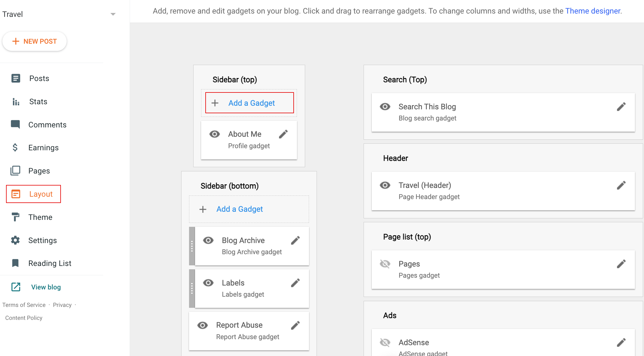Viewport: 644px width, 356px height.
Task: Edit the Labels gadget
Action: click(x=295, y=283)
